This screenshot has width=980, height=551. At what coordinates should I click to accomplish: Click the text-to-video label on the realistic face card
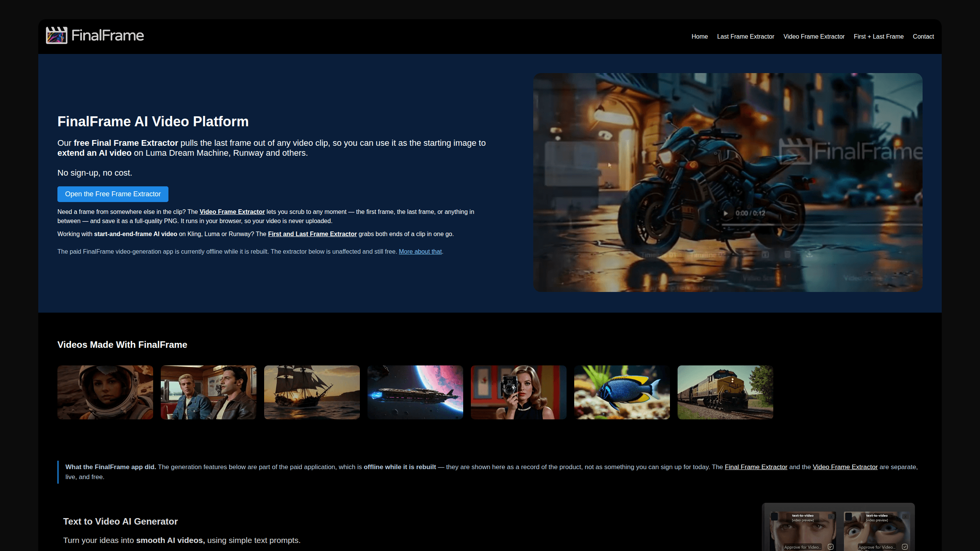pyautogui.click(x=803, y=515)
